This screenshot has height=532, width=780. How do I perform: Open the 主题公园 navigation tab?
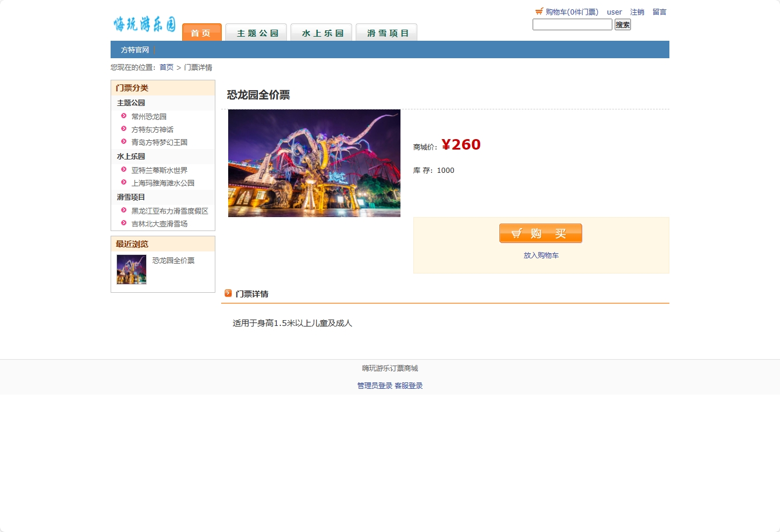pos(256,32)
